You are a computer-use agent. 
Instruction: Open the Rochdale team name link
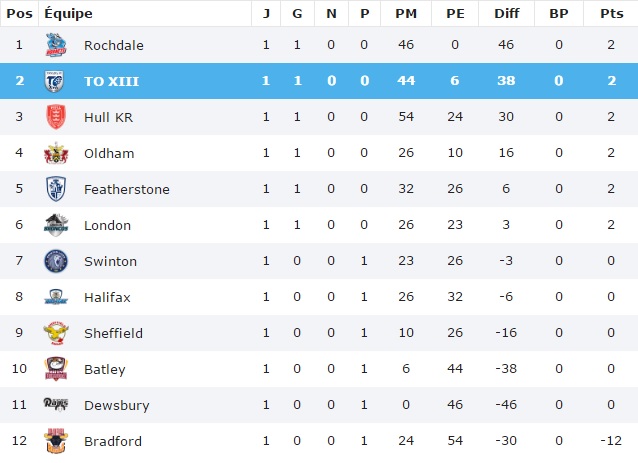click(x=113, y=46)
